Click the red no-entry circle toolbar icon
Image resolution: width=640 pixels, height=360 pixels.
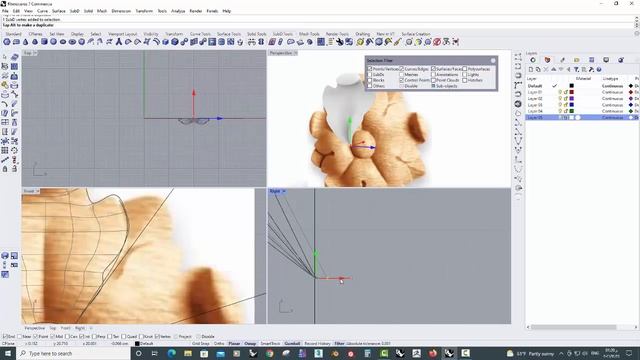[437, 42]
